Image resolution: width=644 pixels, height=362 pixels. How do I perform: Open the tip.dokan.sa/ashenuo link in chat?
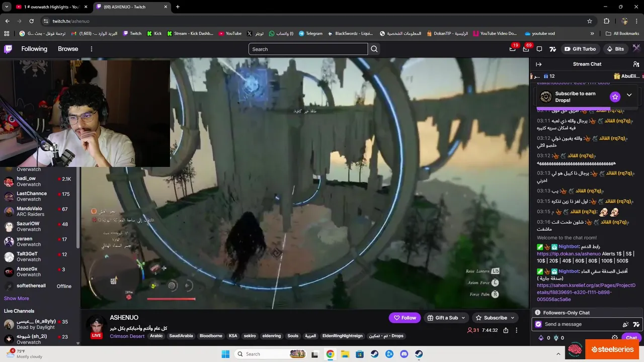[569, 254]
